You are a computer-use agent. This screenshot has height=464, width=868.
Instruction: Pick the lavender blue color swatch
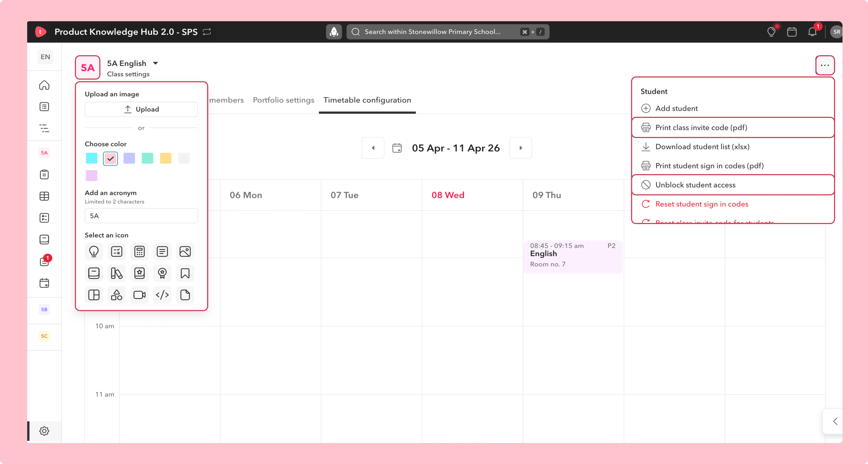[x=129, y=158]
